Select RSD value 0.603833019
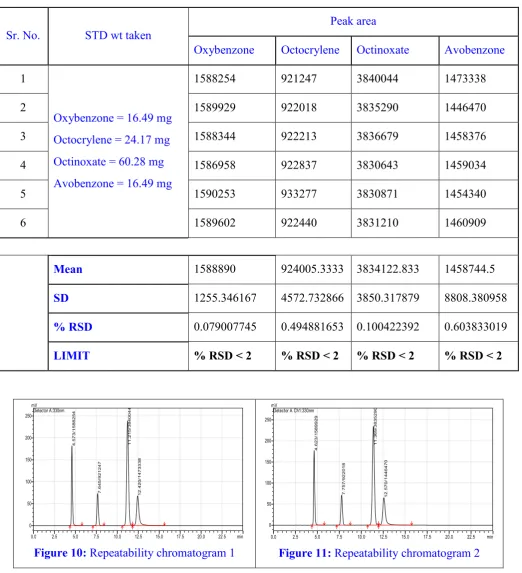This screenshot has width=522, height=573. (475, 327)
